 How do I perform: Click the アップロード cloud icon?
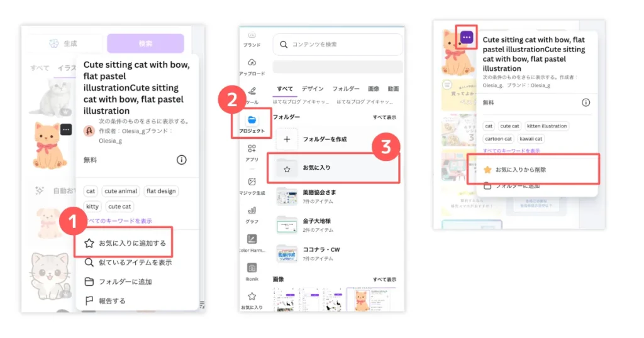coord(252,63)
